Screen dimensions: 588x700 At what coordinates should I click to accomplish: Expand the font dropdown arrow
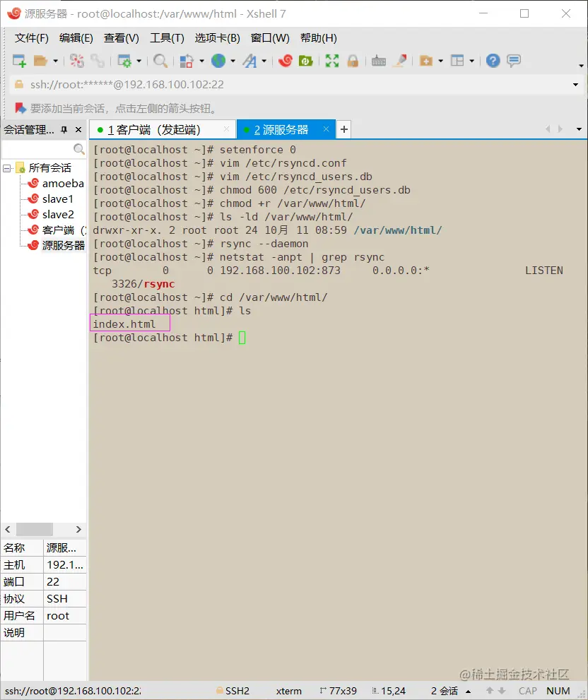click(264, 61)
